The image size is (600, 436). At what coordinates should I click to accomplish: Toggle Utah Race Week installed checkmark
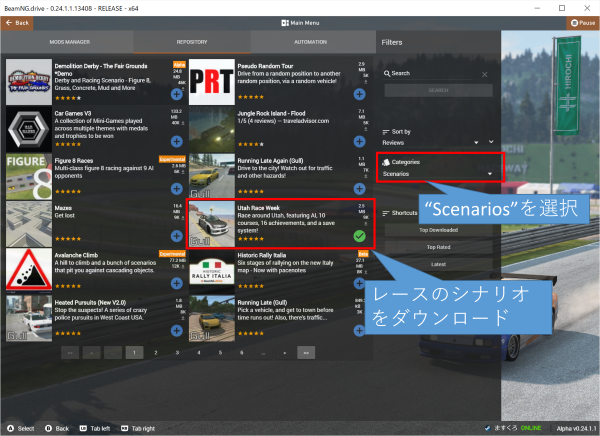click(x=359, y=236)
